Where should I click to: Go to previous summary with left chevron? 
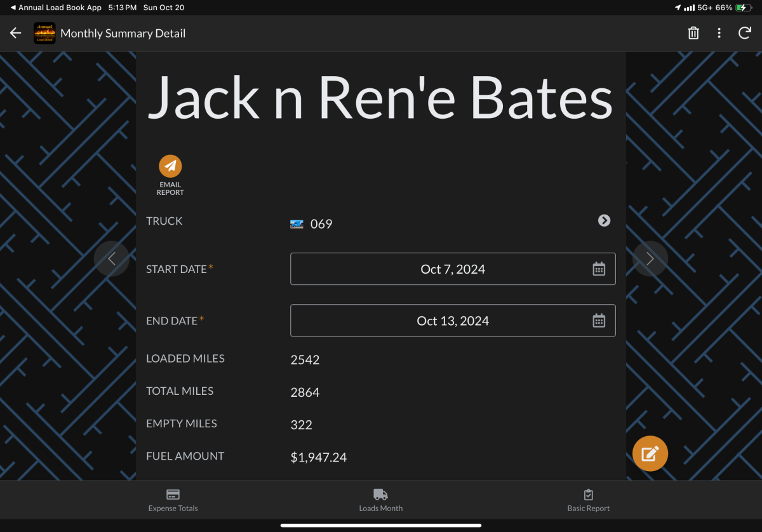pyautogui.click(x=112, y=258)
